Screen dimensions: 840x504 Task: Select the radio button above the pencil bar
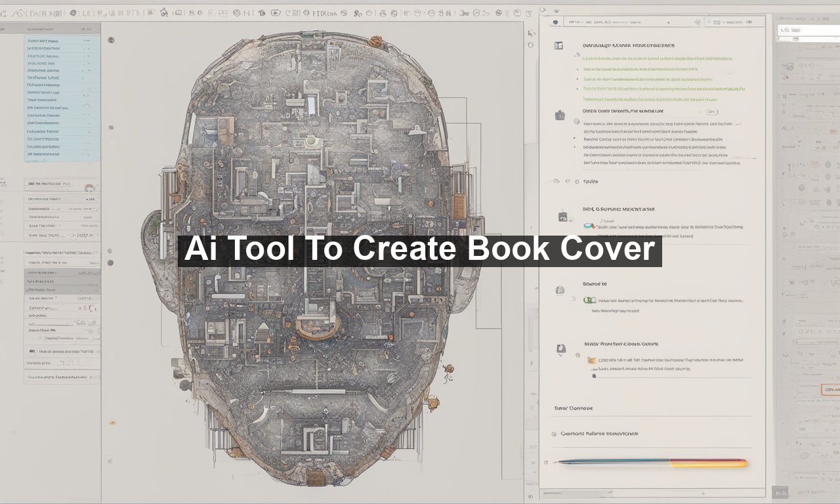coord(555,434)
